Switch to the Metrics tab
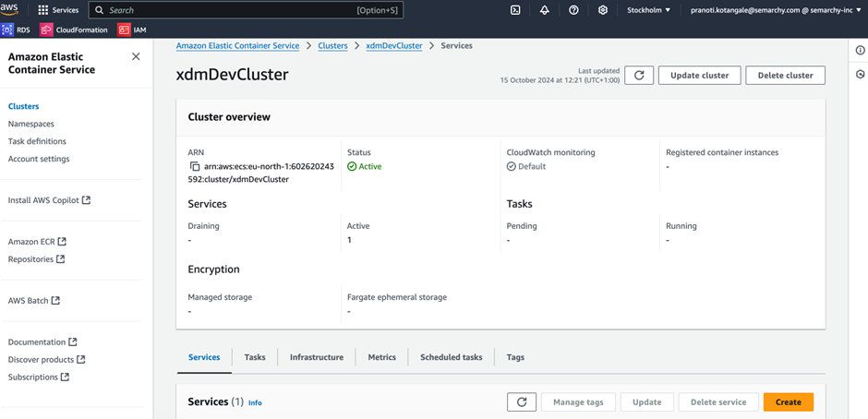Viewport: 868px width, 419px height. (382, 357)
